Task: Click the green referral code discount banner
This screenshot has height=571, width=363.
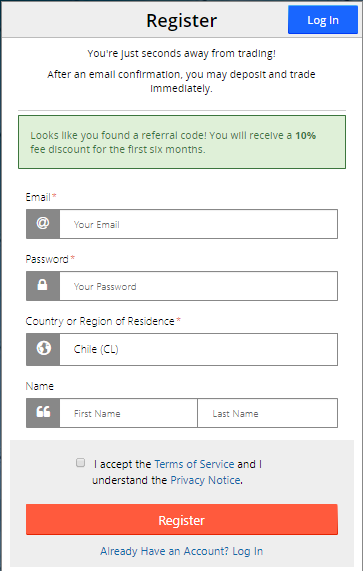Action: point(182,142)
